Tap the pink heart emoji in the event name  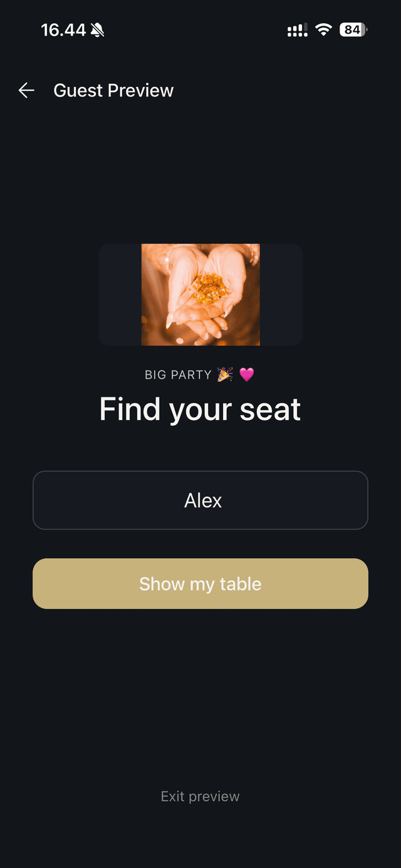[246, 374]
